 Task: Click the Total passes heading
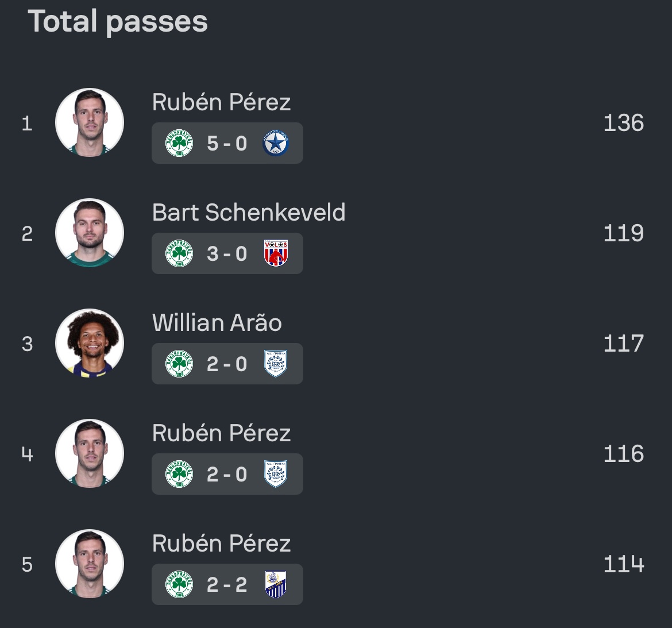(x=118, y=22)
